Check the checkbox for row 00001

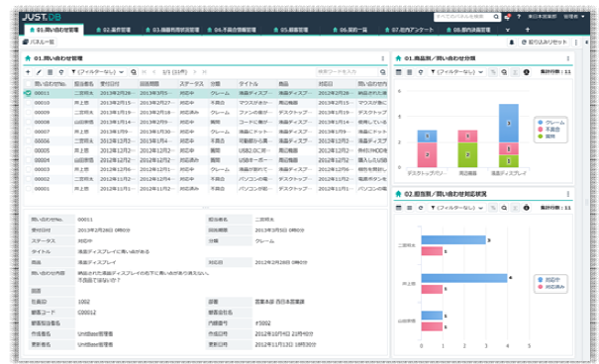[29, 189]
